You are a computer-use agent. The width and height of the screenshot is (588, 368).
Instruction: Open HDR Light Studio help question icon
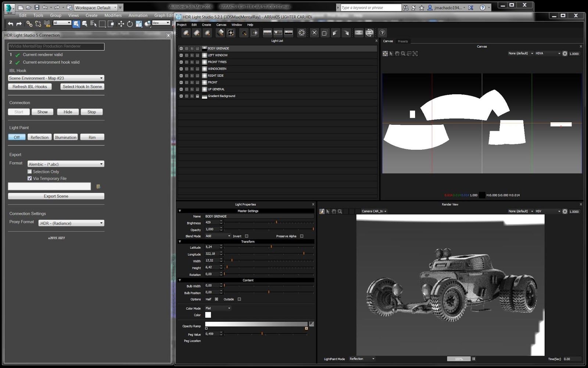(382, 33)
